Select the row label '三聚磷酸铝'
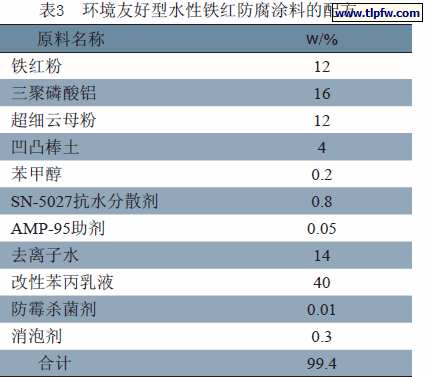This screenshot has height=377, width=426. (53, 93)
